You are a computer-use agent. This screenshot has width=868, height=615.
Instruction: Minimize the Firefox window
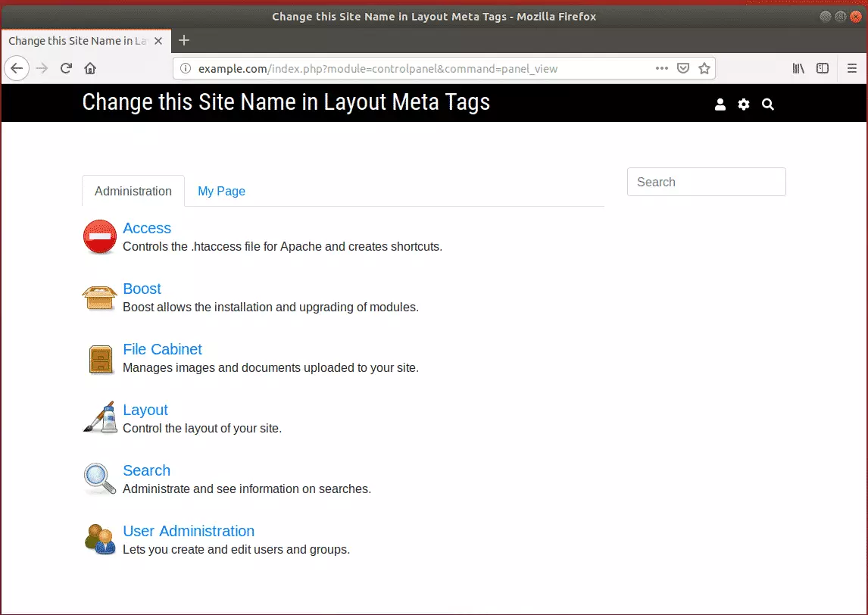point(826,16)
